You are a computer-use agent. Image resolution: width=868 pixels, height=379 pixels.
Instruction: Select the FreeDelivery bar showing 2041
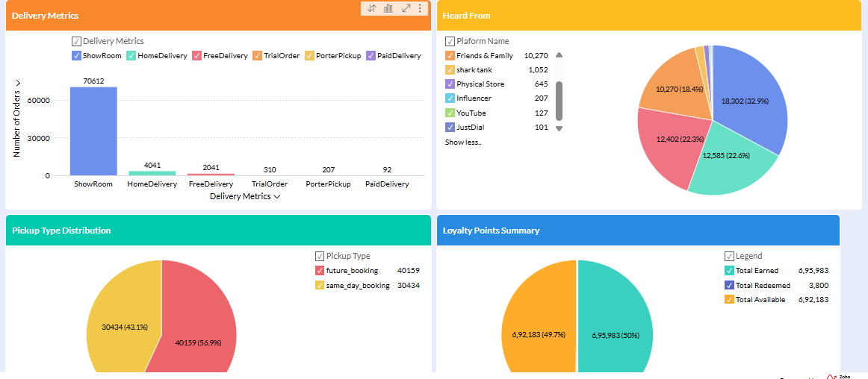pyautogui.click(x=211, y=175)
